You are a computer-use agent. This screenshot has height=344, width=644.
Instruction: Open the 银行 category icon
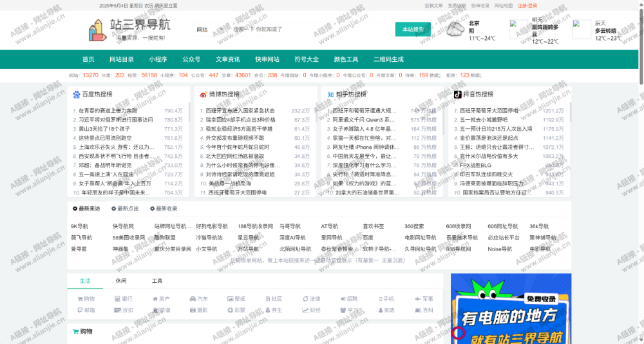click(x=117, y=299)
